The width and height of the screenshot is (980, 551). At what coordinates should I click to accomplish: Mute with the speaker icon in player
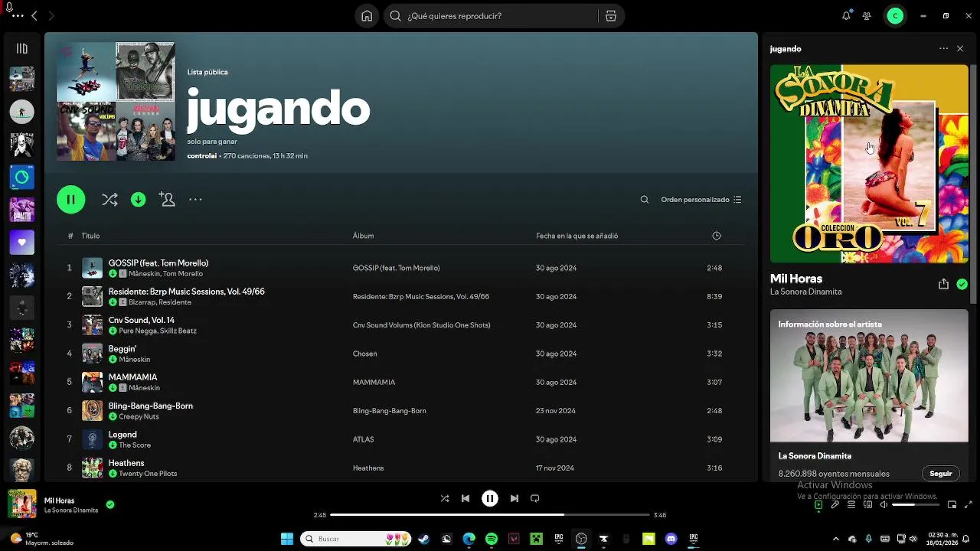884,504
